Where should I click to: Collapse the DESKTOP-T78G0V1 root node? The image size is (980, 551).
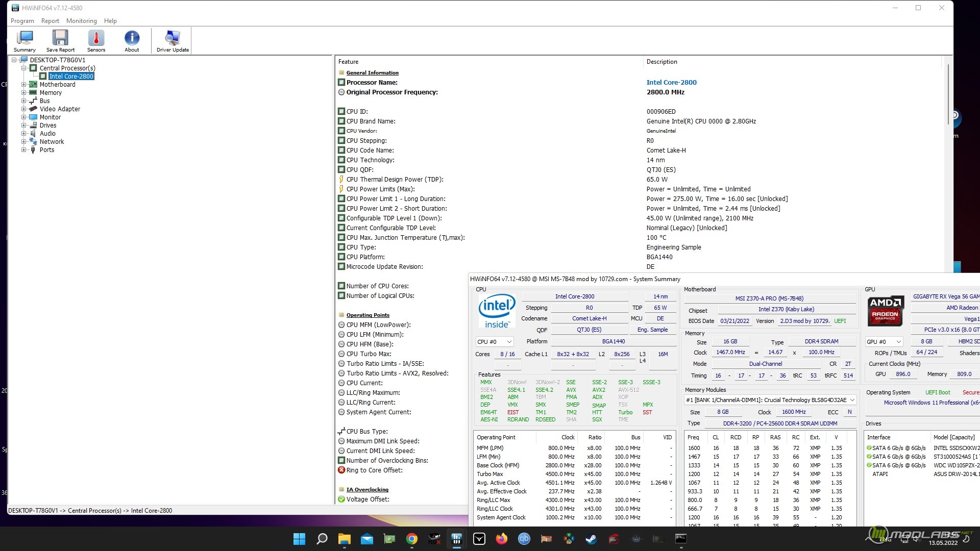14,60
